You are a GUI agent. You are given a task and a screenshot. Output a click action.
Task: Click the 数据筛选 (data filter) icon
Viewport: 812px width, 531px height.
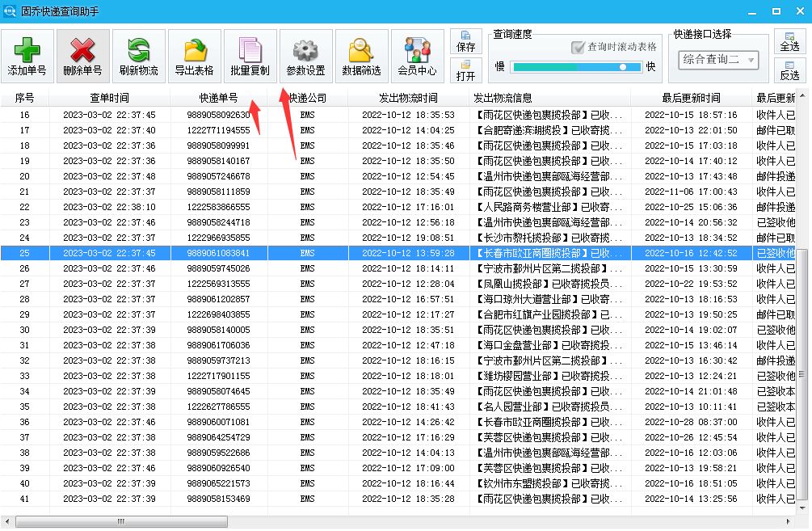point(362,54)
